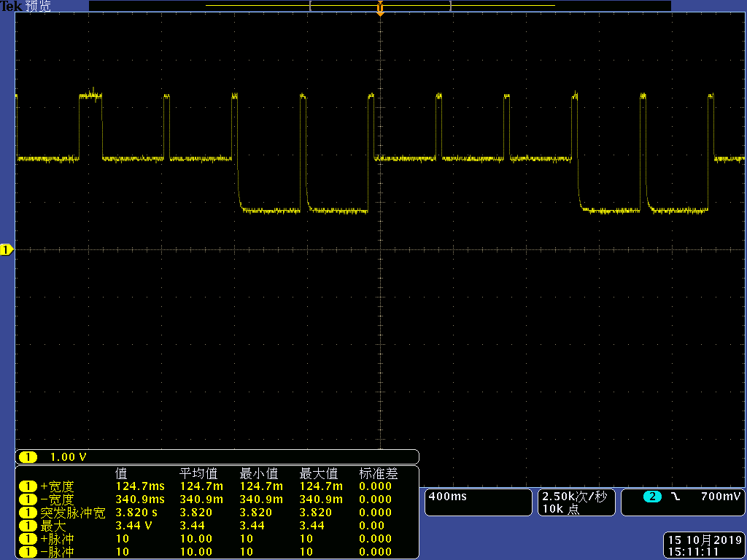Click the 标准差 column header
The image size is (747, 560).
(x=379, y=473)
